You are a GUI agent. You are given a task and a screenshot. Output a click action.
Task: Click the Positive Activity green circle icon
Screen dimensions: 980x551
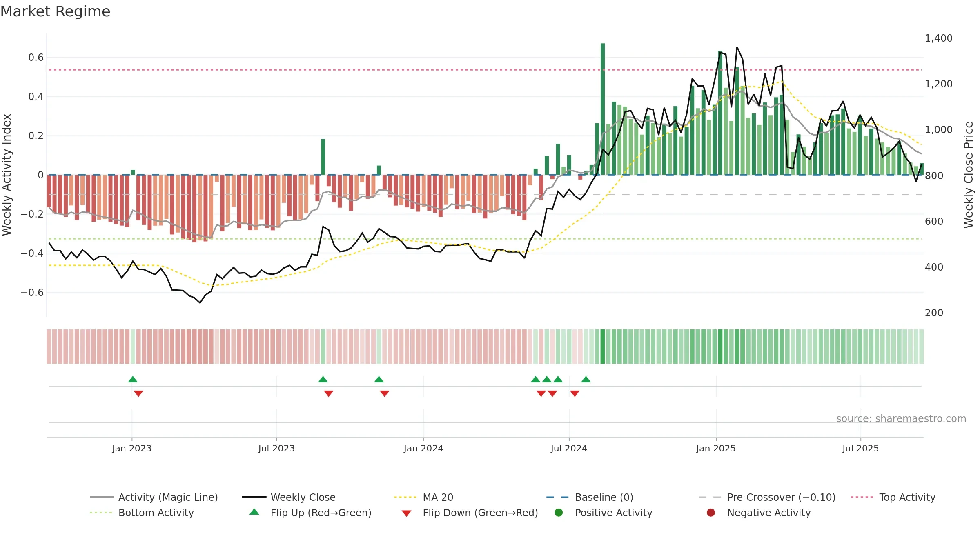(559, 512)
